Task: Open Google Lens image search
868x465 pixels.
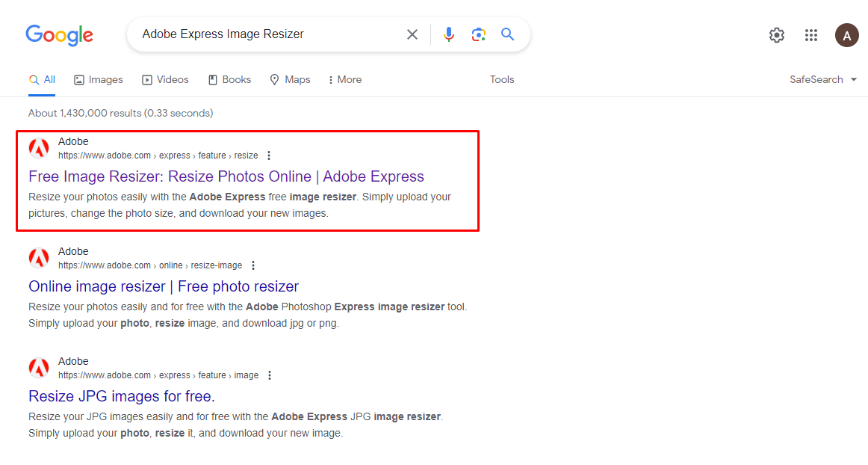Action: 478,34
